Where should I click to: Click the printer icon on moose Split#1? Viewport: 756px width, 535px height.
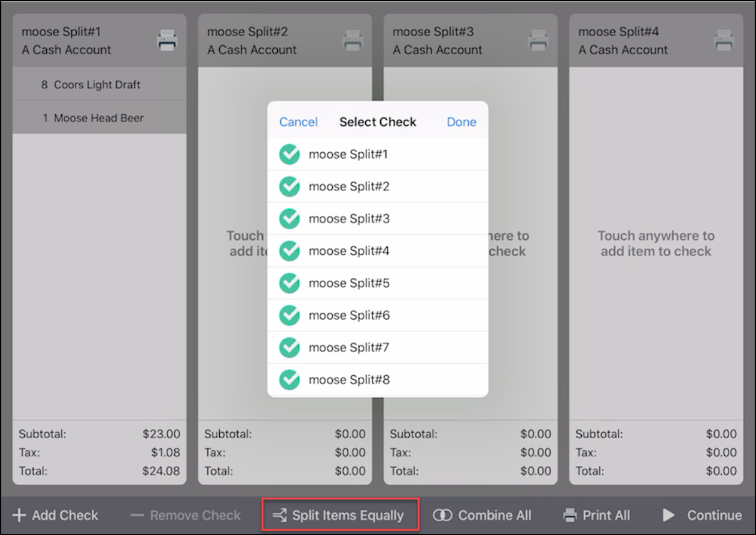(167, 41)
